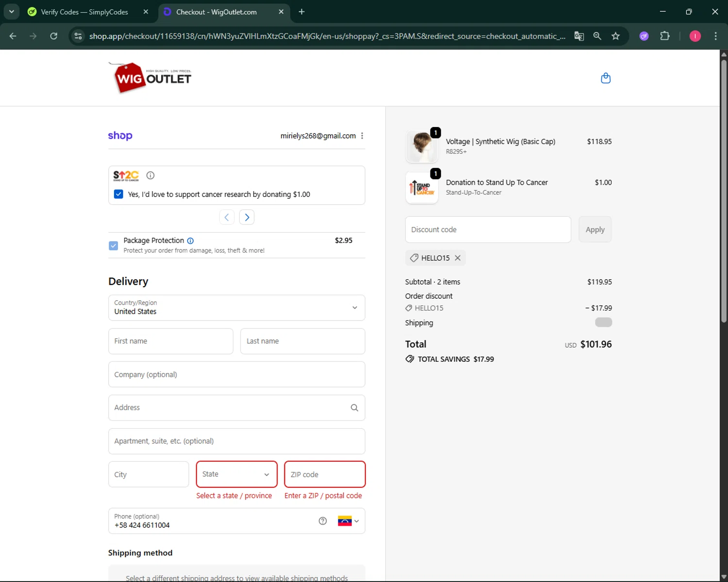Toggle the Package Protection checkbox
The image size is (728, 582).
tap(114, 245)
